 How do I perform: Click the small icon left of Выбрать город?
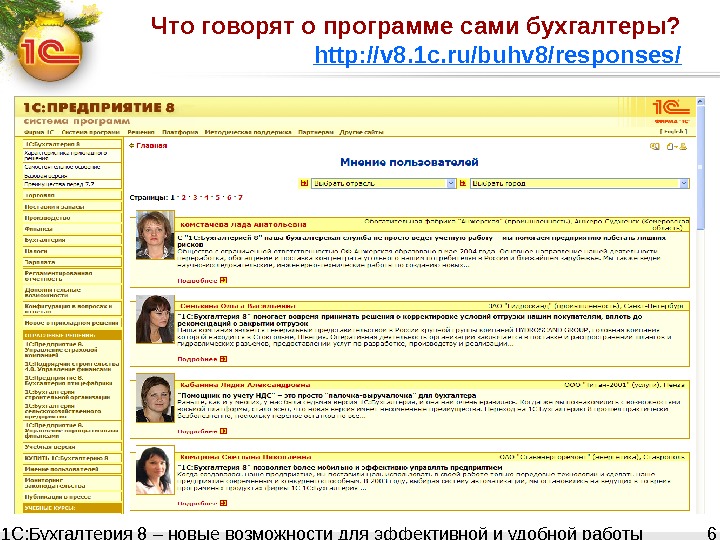tap(462, 183)
